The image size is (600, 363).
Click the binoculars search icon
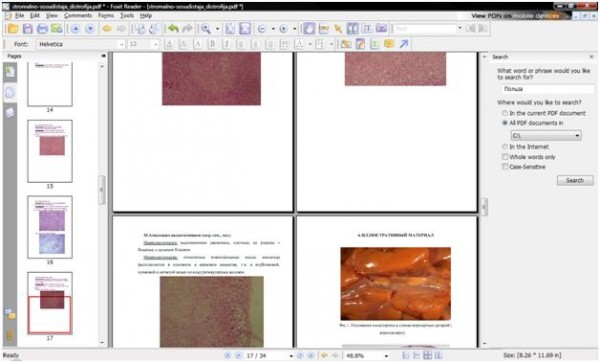352,29
